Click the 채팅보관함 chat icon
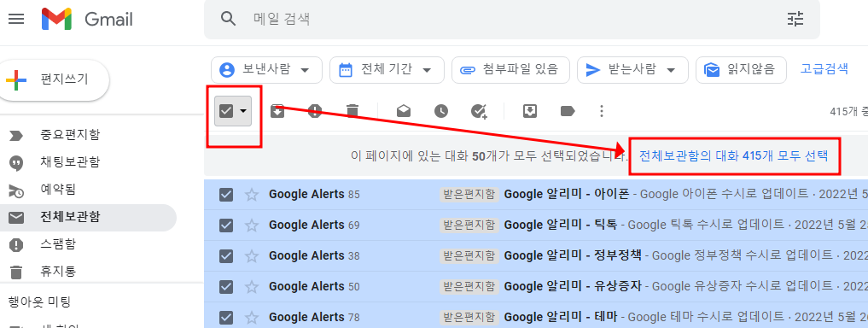Screen dimensions: 868x328 point(16,163)
